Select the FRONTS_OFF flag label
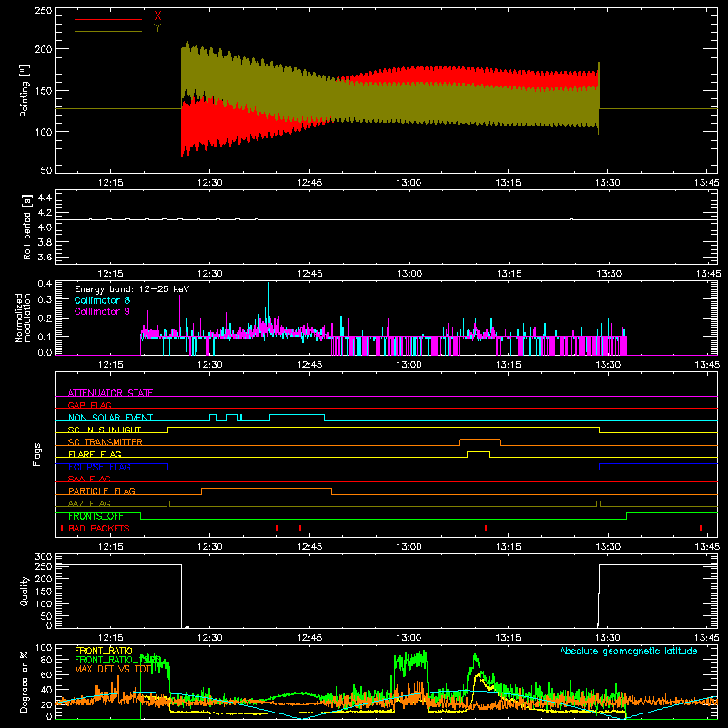The height and width of the screenshot is (728, 728). point(96,516)
